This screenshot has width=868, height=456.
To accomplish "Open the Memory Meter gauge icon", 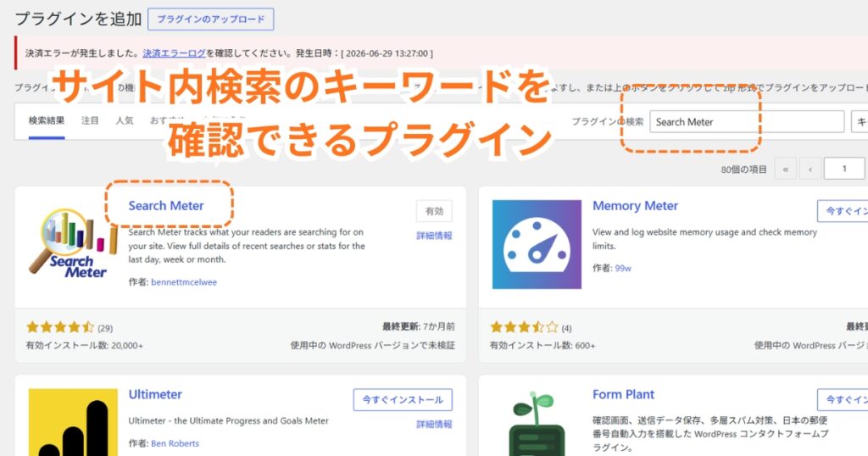I will (537, 244).
